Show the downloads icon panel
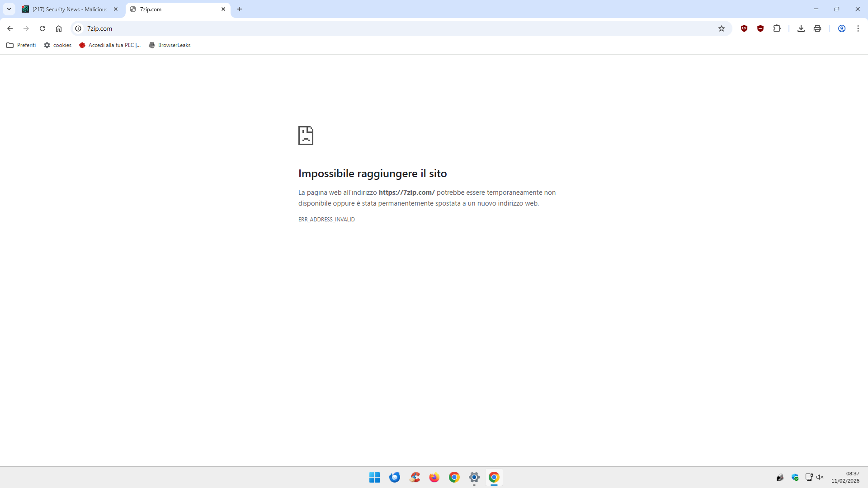Image resolution: width=868 pixels, height=488 pixels. [x=801, y=28]
